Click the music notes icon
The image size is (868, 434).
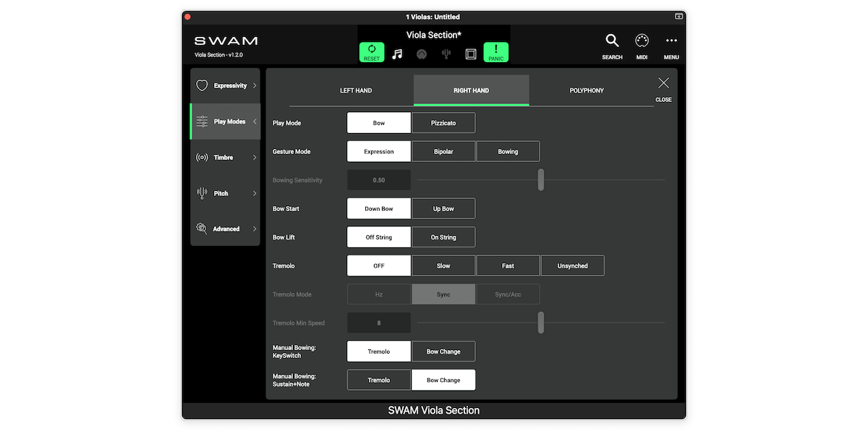[397, 54]
